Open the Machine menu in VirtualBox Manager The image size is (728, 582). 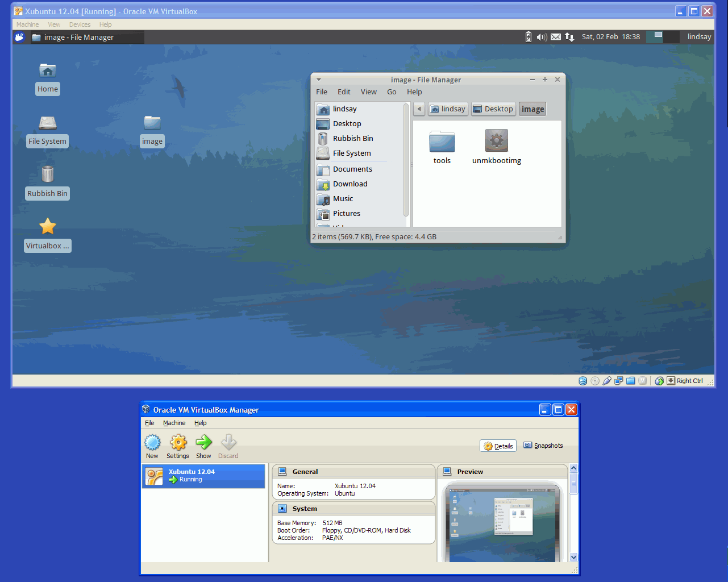point(174,423)
